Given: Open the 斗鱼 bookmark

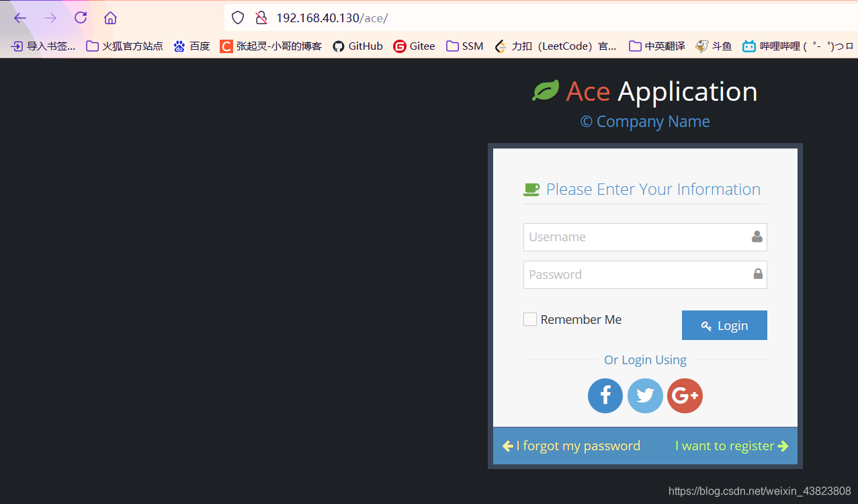Looking at the screenshot, I should coord(714,46).
